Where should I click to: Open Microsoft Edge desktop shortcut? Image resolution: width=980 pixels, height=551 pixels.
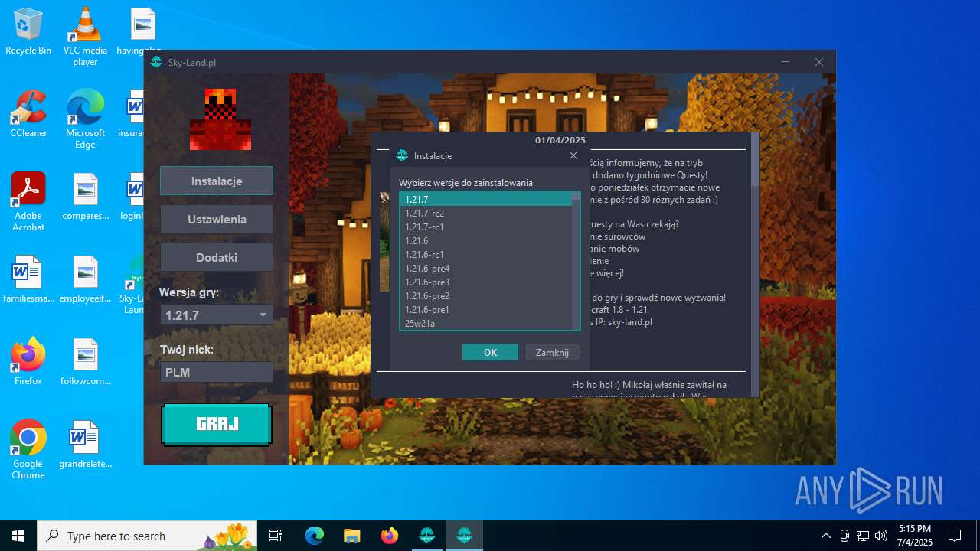[85, 119]
